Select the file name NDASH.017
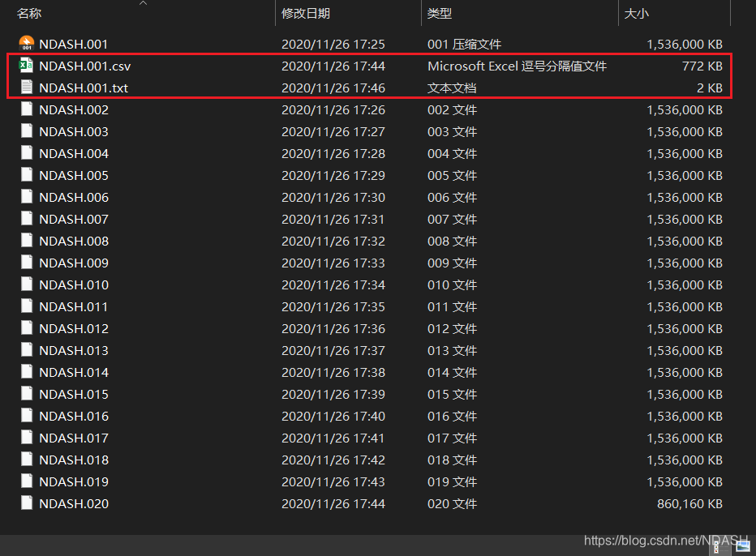Screen dimensions: 756x556 (x=74, y=438)
